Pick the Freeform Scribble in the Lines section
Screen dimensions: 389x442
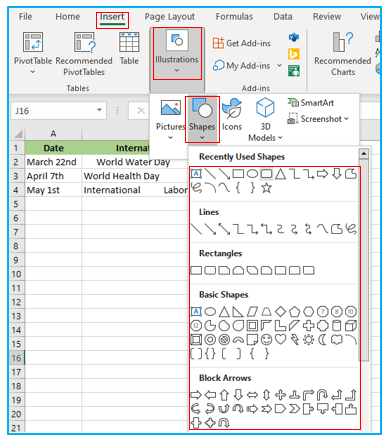pos(351,229)
